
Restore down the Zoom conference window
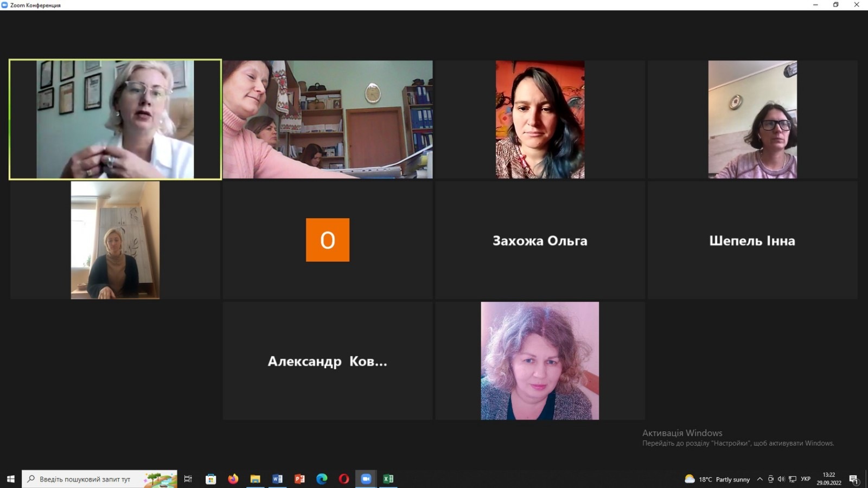(x=836, y=5)
